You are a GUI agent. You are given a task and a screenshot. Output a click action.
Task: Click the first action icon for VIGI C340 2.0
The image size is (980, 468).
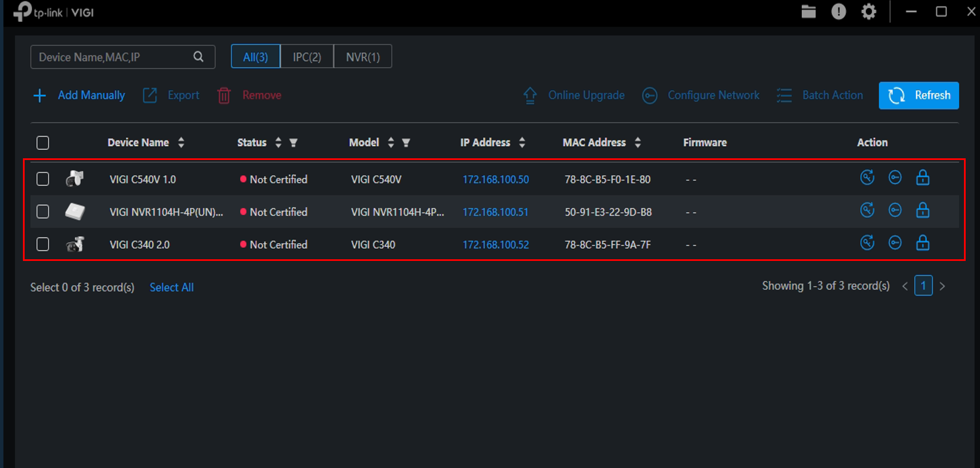tap(867, 243)
